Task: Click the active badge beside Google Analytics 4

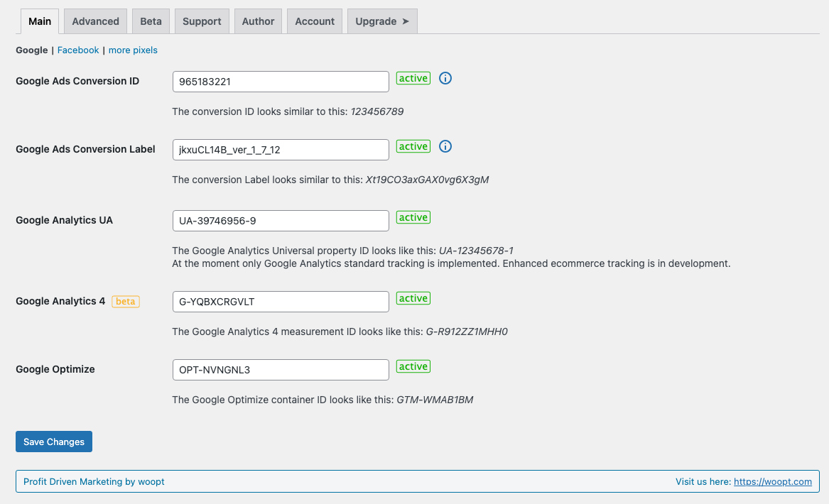Action: [413, 298]
